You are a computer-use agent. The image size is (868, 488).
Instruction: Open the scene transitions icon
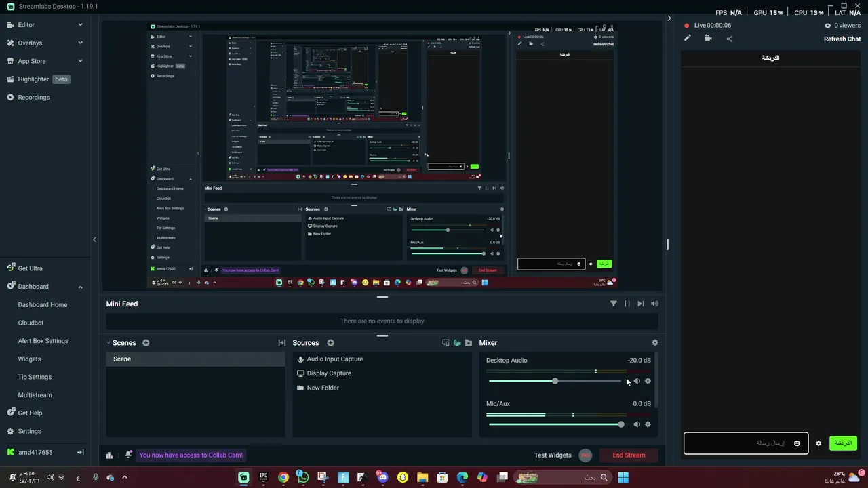tap(282, 343)
